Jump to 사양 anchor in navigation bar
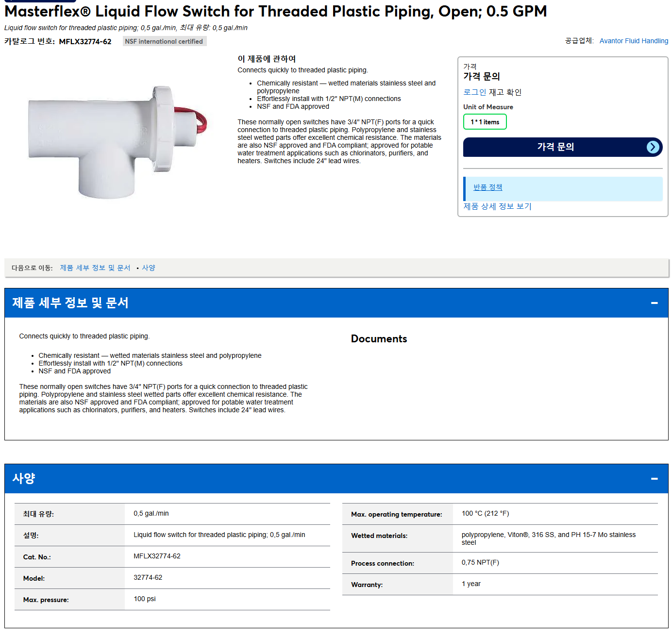Screen dimensions: 672x638 coord(149,268)
